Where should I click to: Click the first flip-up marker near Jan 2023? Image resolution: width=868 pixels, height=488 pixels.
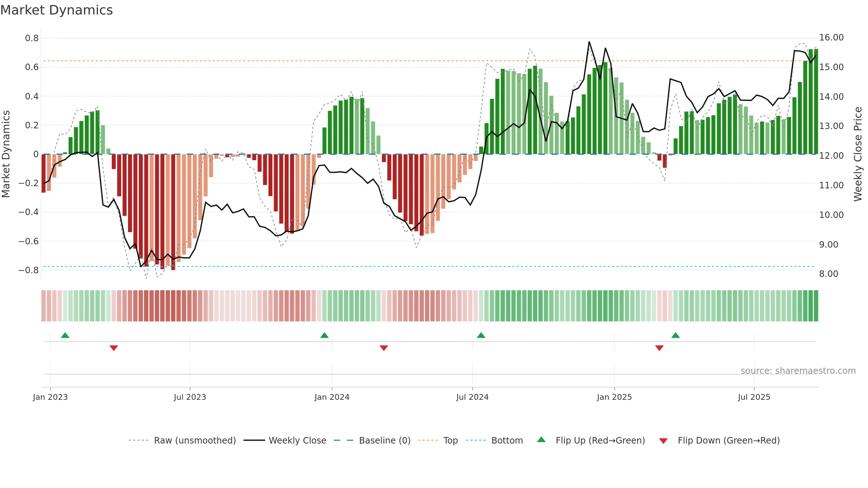tap(65, 335)
